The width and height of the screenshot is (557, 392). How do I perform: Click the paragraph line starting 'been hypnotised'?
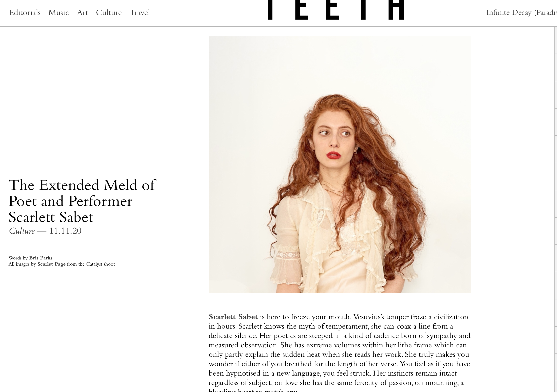tap(333, 373)
